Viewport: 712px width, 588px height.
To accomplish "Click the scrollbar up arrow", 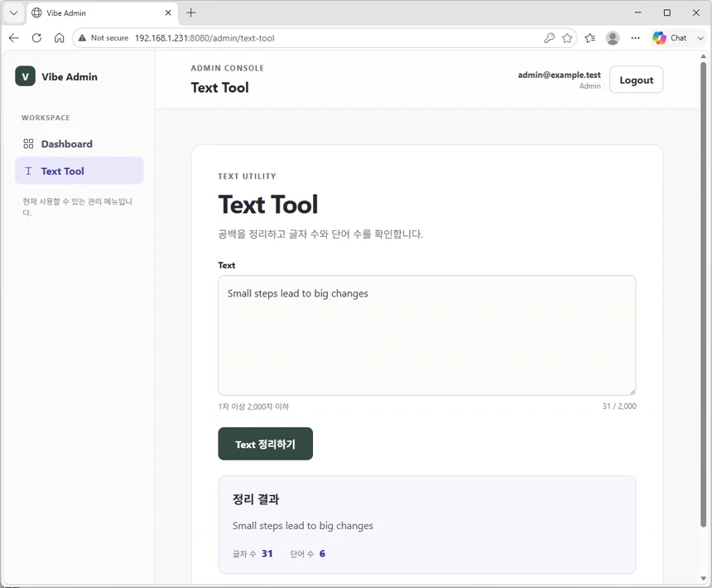I will pos(704,57).
